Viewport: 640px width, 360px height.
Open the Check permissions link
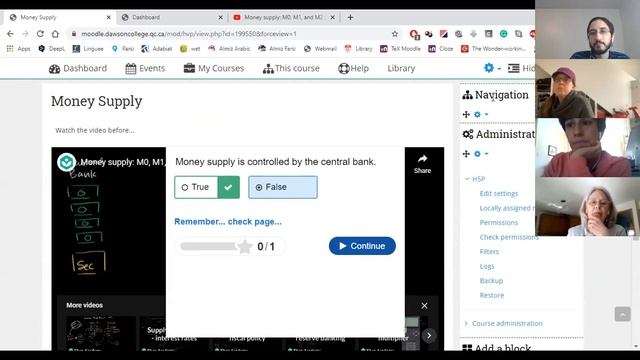point(509,237)
